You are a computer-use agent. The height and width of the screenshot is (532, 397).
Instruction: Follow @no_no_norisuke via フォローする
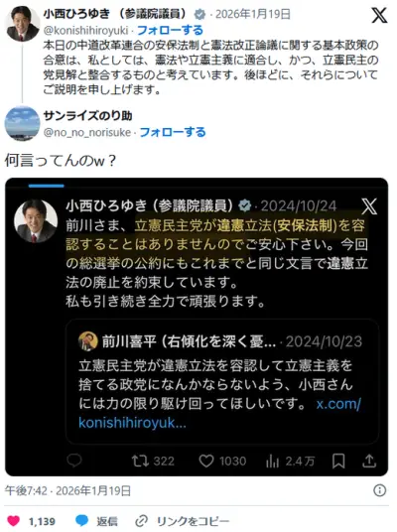173,132
